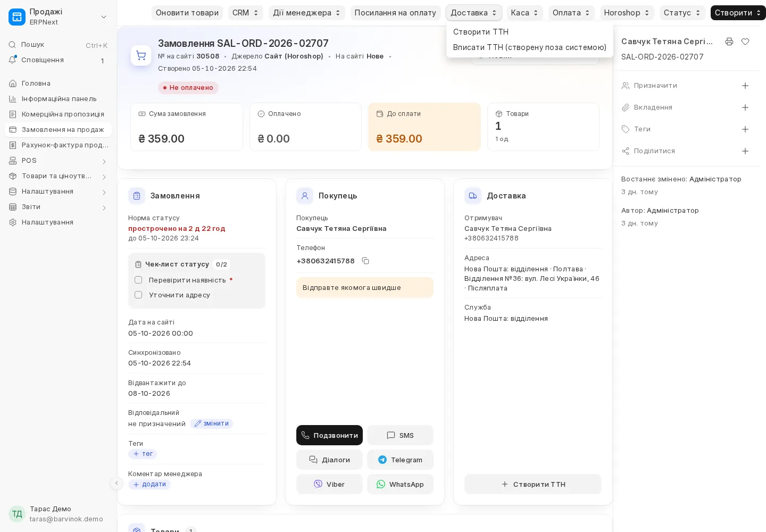The width and height of the screenshot is (766, 532).
Task: Open Дії менеджера dropdown
Action: tap(306, 13)
